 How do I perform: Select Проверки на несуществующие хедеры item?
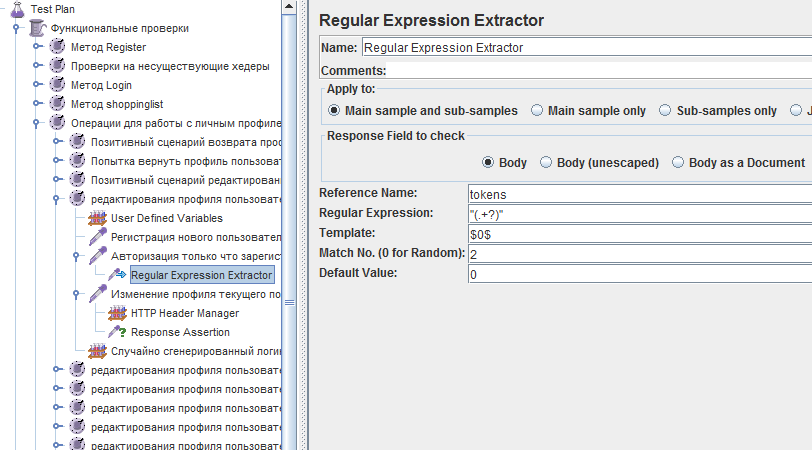[x=170, y=66]
